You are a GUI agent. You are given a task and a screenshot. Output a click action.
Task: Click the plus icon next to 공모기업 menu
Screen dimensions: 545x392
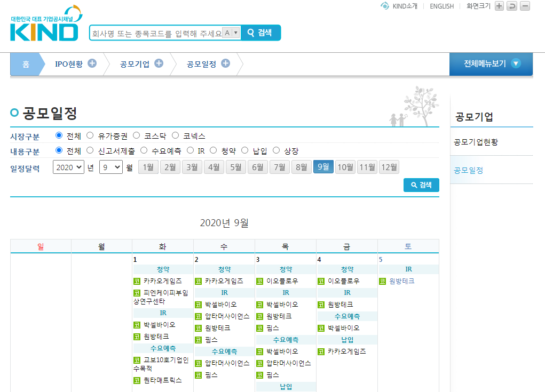coord(159,63)
